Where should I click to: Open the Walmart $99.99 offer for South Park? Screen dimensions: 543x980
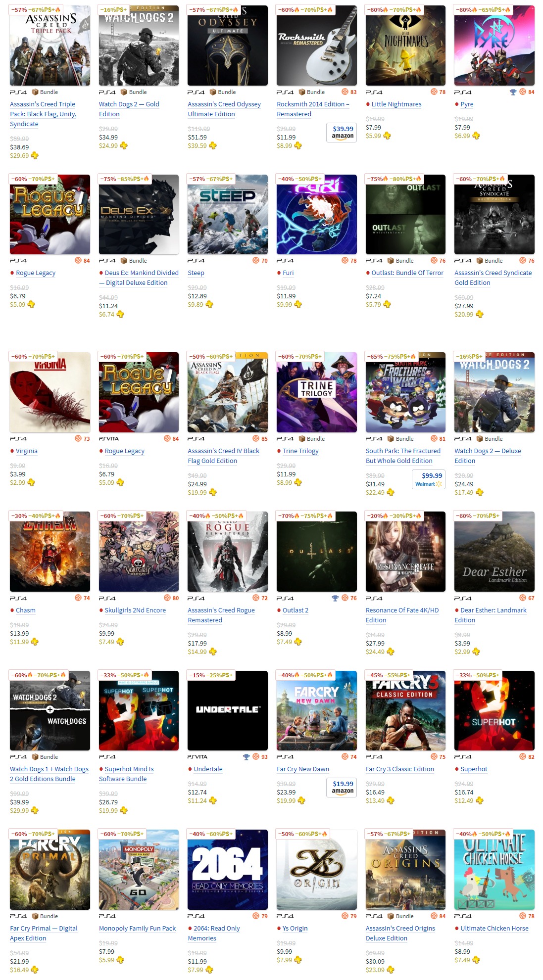pyautogui.click(x=429, y=479)
